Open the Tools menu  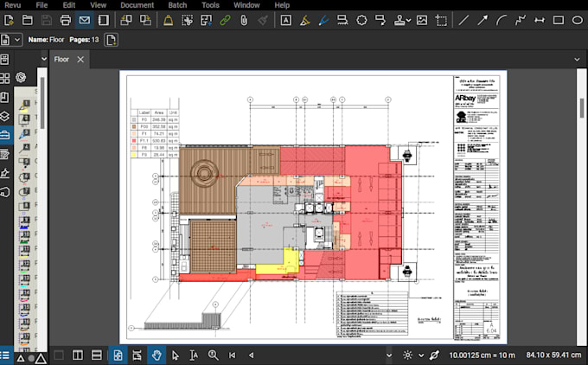click(x=210, y=5)
